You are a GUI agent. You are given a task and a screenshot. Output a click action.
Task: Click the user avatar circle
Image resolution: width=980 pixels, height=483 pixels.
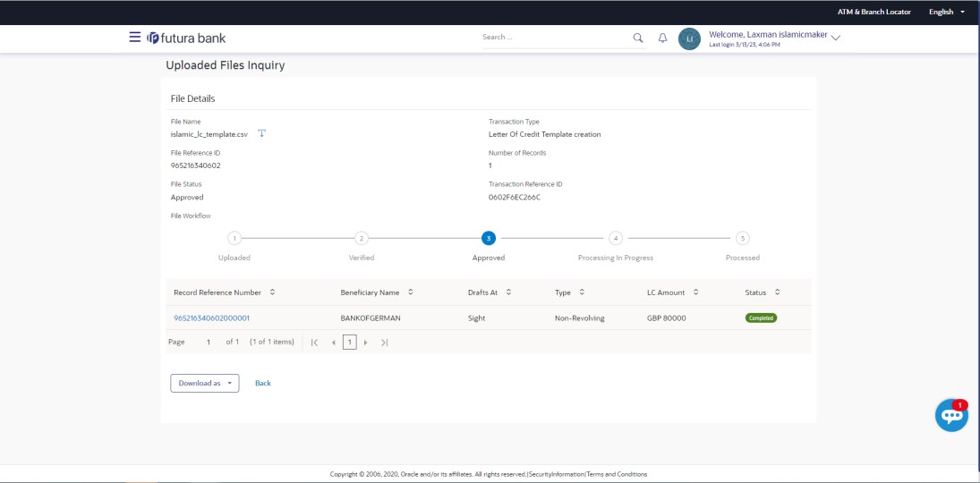[689, 38]
